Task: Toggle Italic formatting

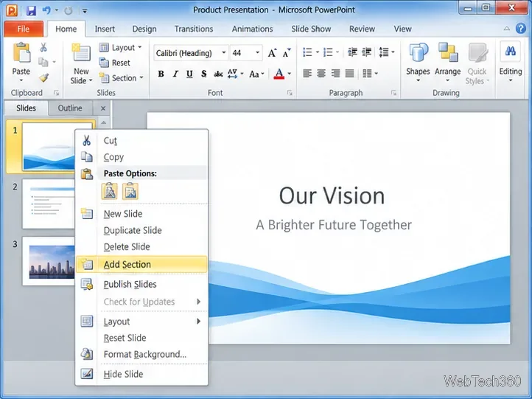Action: pyautogui.click(x=175, y=74)
